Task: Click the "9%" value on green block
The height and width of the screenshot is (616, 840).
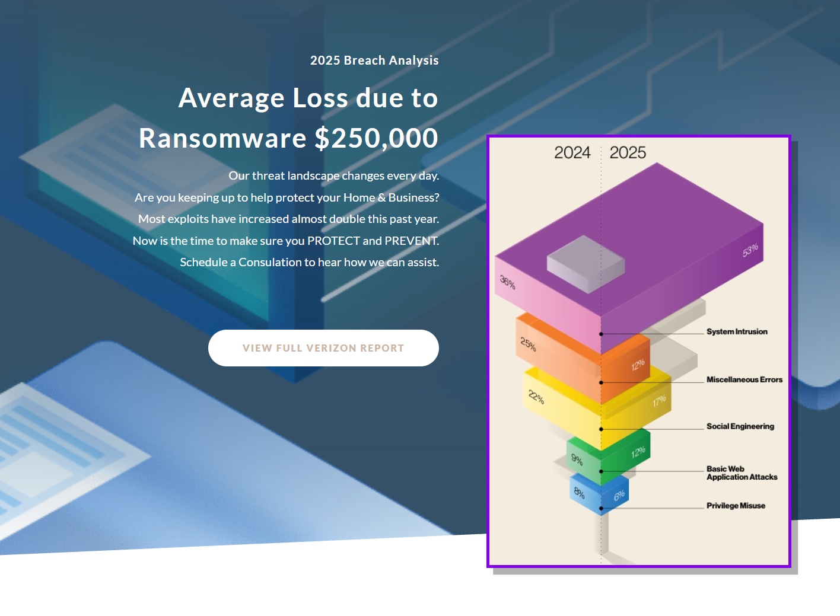Action: click(577, 458)
